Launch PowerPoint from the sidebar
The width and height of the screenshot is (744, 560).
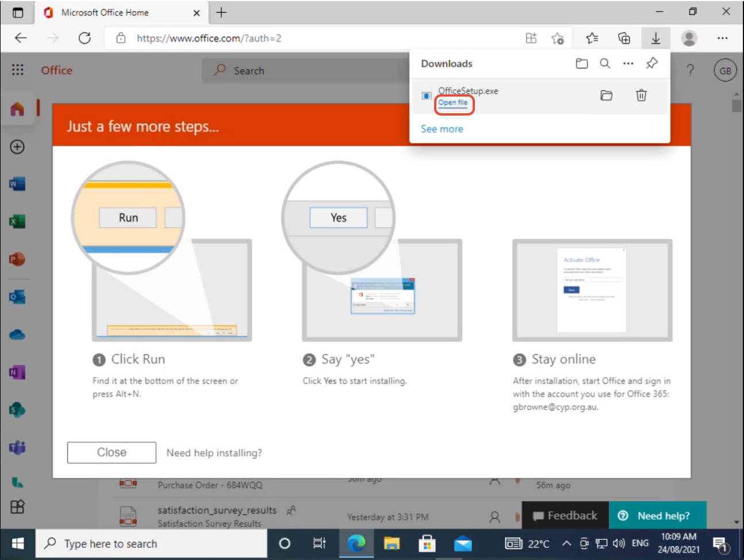(17, 259)
